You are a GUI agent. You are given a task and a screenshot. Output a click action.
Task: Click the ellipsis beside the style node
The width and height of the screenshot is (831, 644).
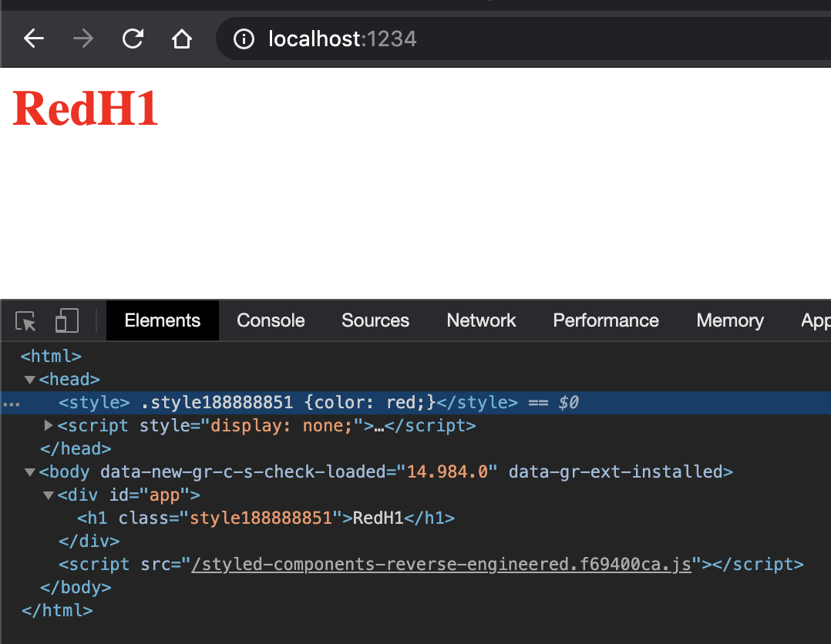click(11, 403)
